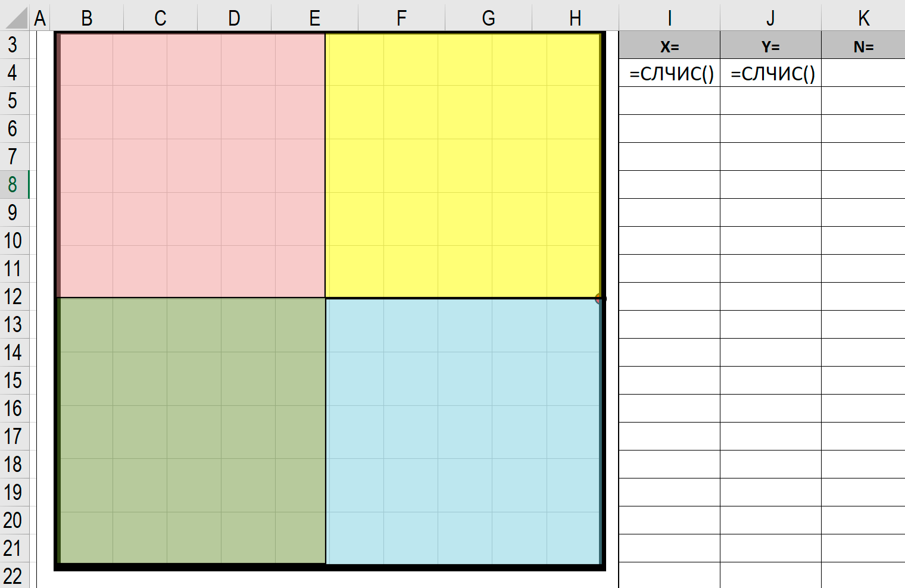The image size is (905, 588).
Task: Select the cell I4 with the СЛЧИС formula
Action: click(669, 73)
